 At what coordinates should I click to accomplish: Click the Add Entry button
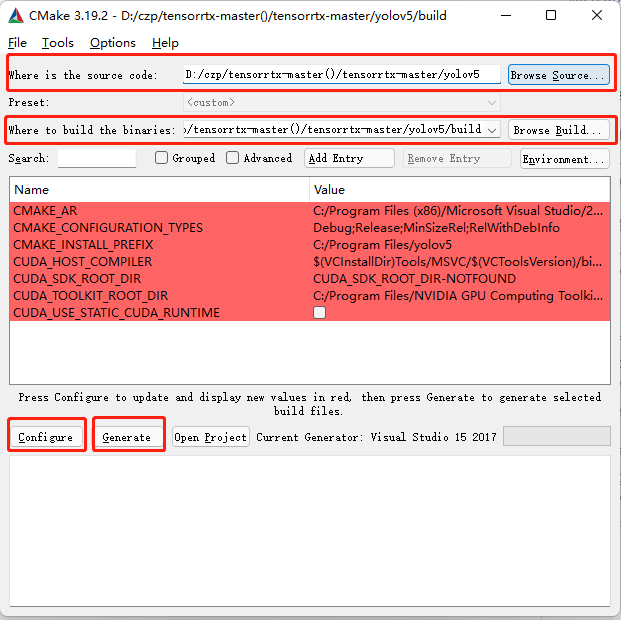tap(349, 158)
